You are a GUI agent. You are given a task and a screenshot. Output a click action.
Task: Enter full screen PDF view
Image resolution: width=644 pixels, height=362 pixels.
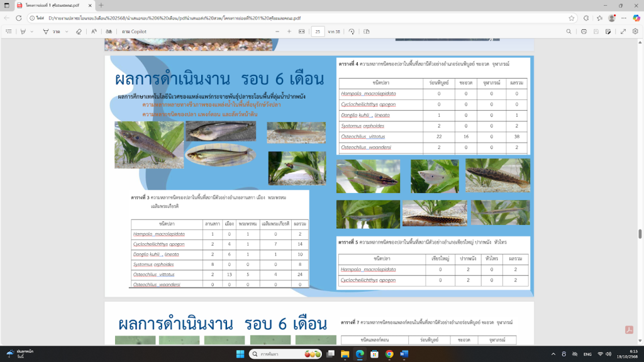tap(623, 31)
